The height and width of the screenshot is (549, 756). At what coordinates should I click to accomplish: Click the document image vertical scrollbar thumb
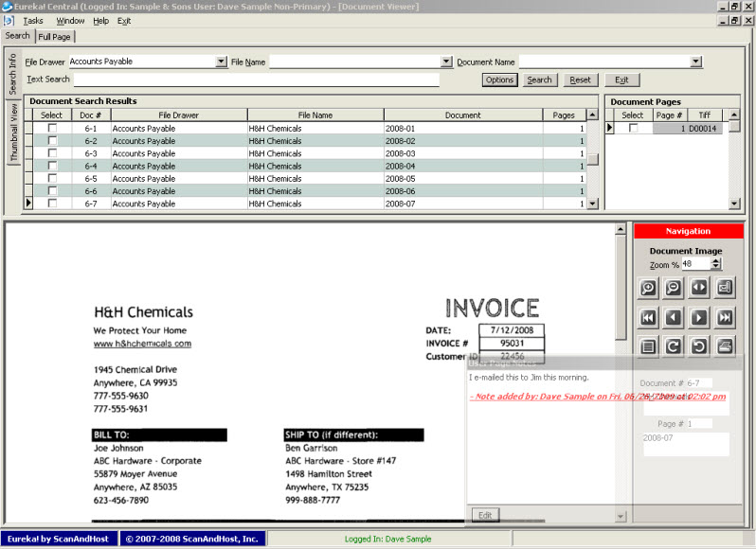621,287
